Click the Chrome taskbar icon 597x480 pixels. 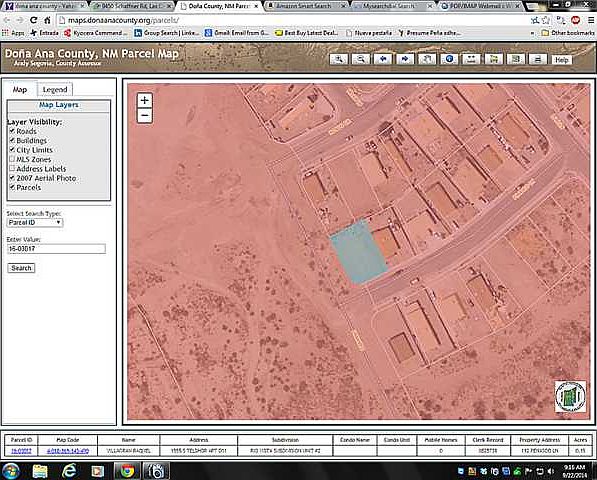coord(127,471)
